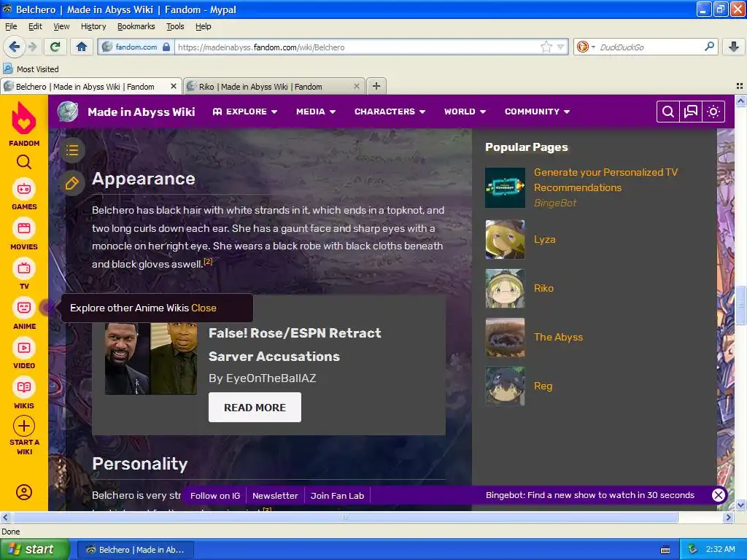Click the Follow on IG link
This screenshot has height=560, width=747.
(x=215, y=496)
